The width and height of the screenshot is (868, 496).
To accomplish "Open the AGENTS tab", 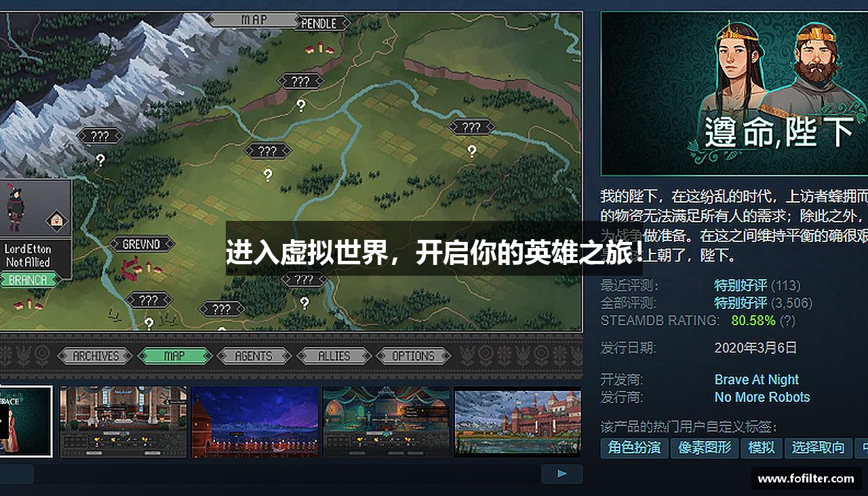I will pyautogui.click(x=254, y=356).
